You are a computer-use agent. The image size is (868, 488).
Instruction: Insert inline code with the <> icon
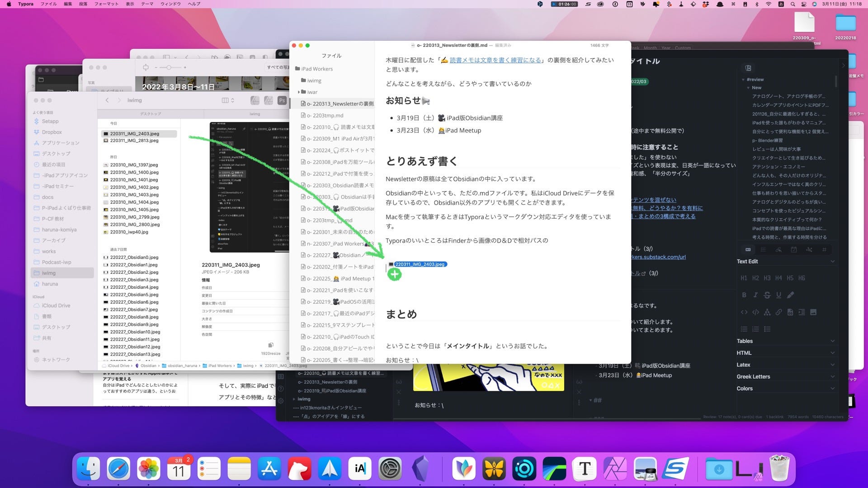click(744, 312)
